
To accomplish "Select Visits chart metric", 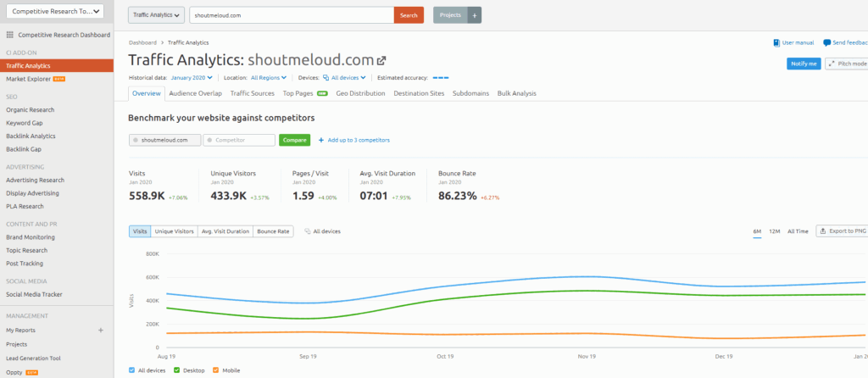I will [140, 231].
